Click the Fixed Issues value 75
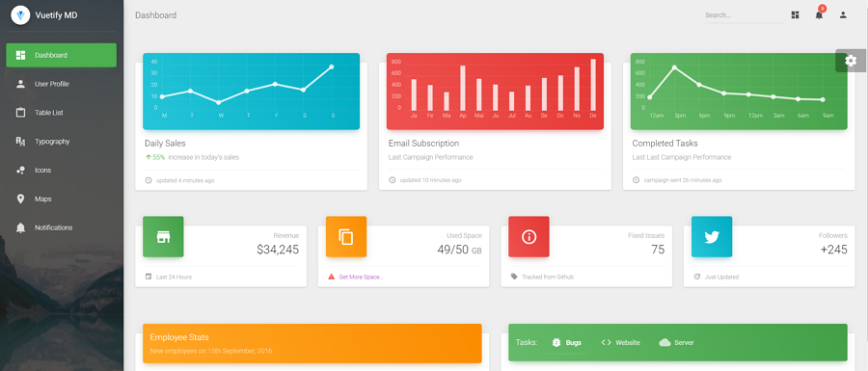The image size is (868, 371). (x=658, y=250)
